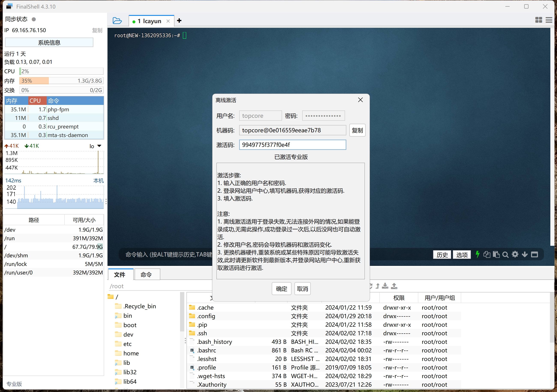Click the upload icon in file toolbar
557x392 pixels.
[394, 286]
